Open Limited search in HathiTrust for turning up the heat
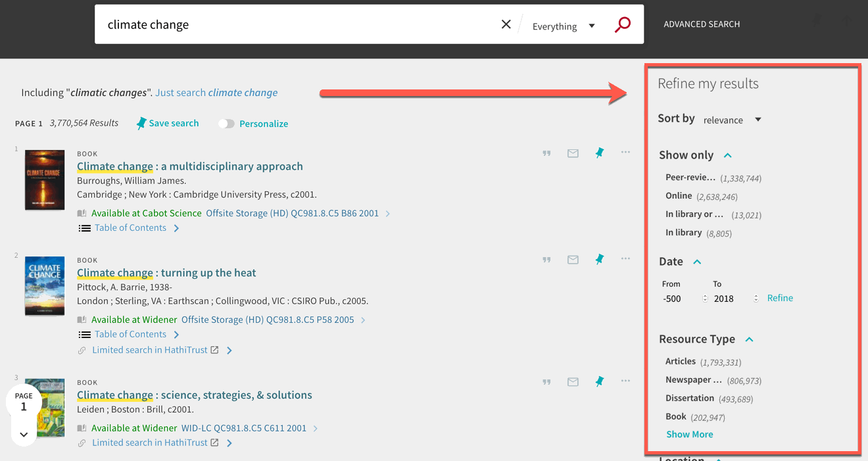This screenshot has height=461, width=868. tap(155, 351)
